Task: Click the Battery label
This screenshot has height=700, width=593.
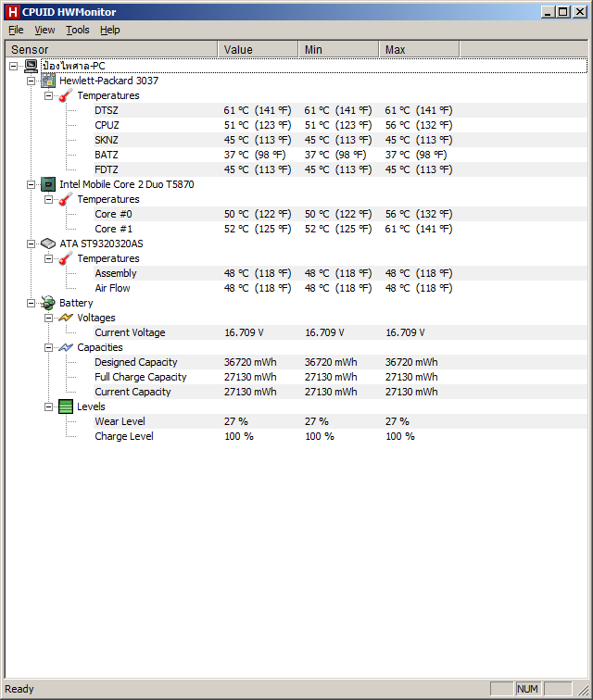Action: (76, 303)
